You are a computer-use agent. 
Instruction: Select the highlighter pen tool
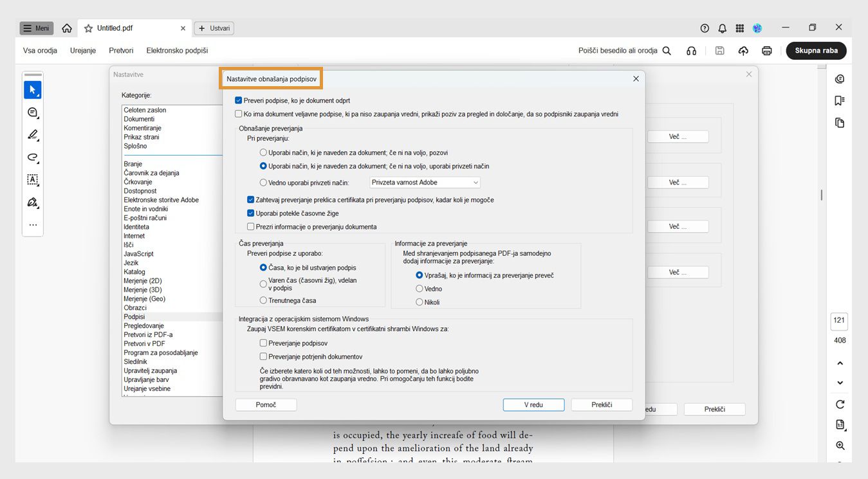33,135
